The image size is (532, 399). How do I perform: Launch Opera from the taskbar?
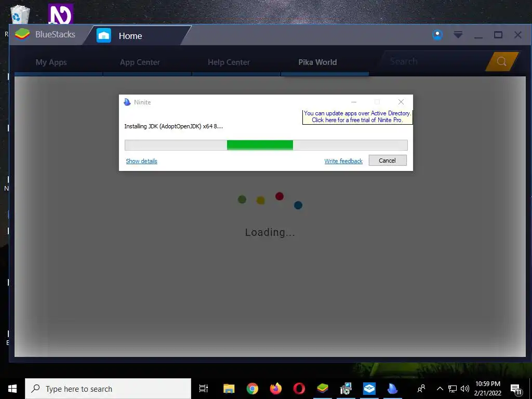299,389
